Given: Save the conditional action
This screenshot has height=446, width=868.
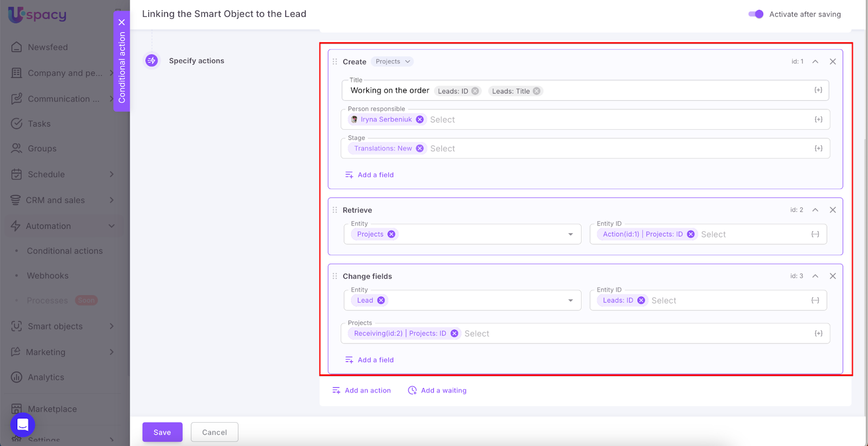Looking at the screenshot, I should pos(162,432).
